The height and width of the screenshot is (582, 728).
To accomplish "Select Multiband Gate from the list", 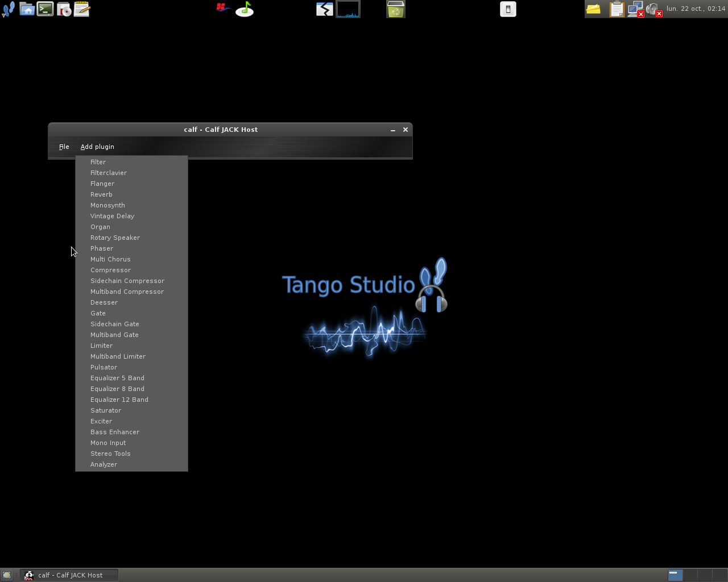I will coord(131,335).
